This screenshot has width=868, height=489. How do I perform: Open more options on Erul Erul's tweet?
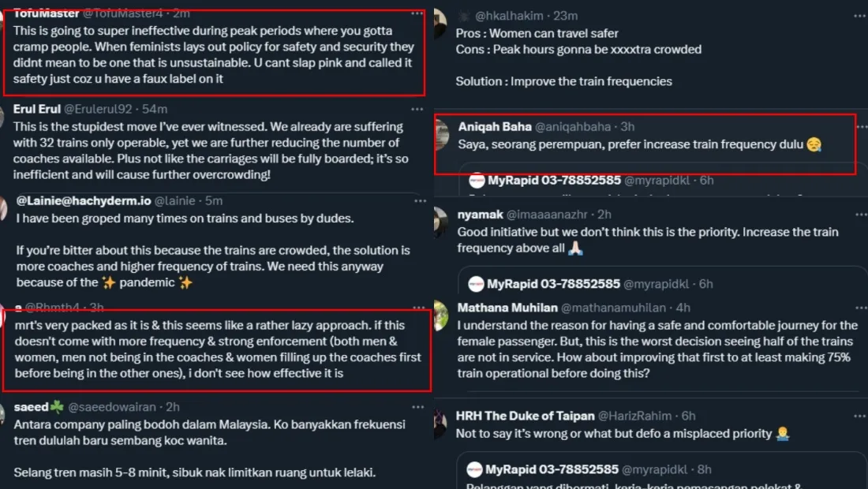[x=417, y=109]
